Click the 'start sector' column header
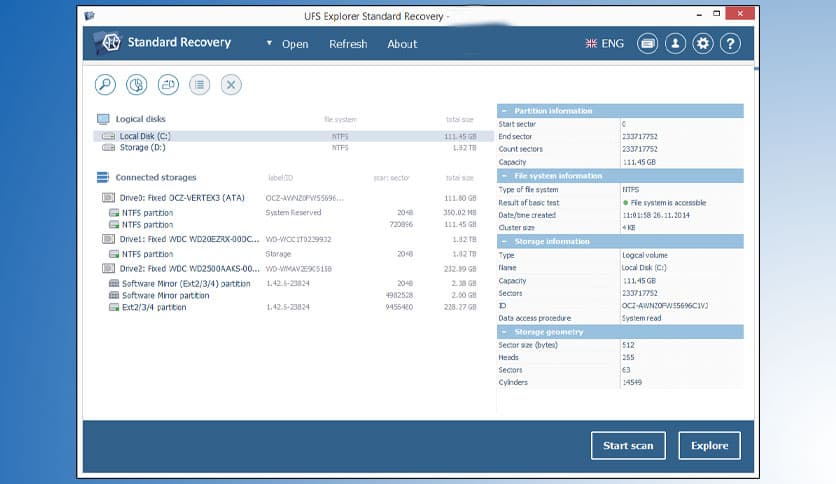836x484 pixels. coord(391,178)
